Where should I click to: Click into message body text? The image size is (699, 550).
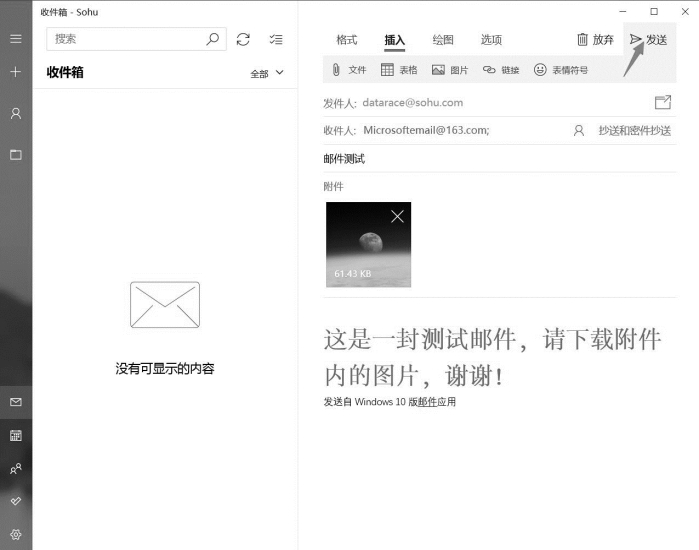pyautogui.click(x=492, y=357)
